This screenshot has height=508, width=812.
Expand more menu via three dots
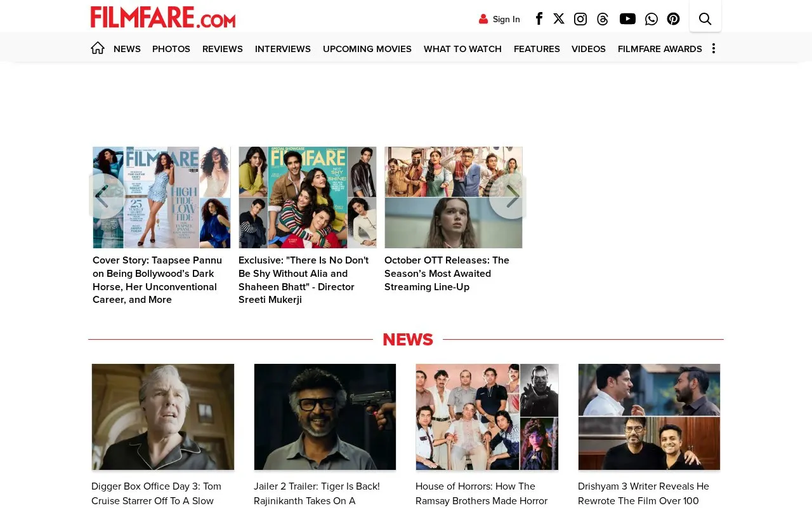pyautogui.click(x=714, y=48)
